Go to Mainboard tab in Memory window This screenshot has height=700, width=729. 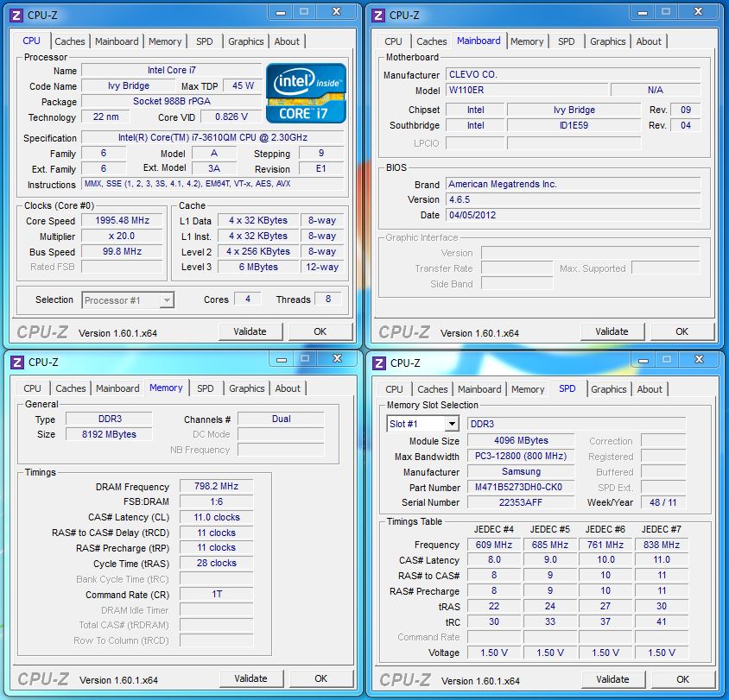pos(117,388)
